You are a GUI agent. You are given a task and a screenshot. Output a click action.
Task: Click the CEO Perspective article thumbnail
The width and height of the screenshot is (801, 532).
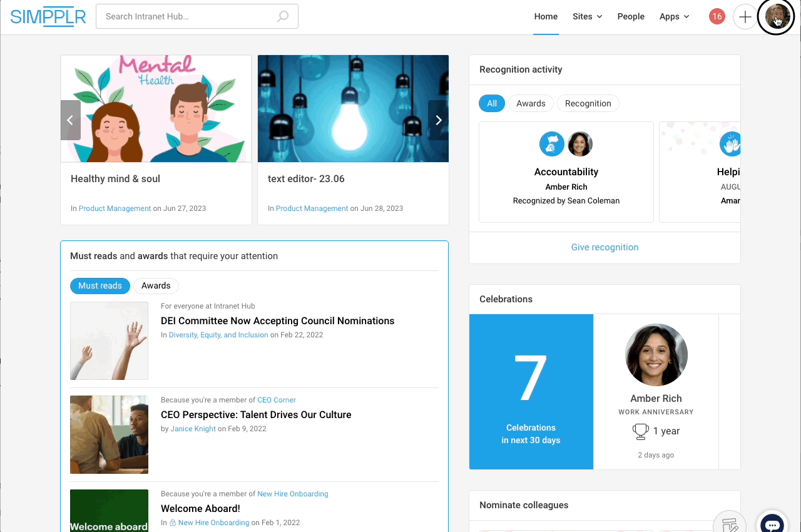click(x=109, y=434)
